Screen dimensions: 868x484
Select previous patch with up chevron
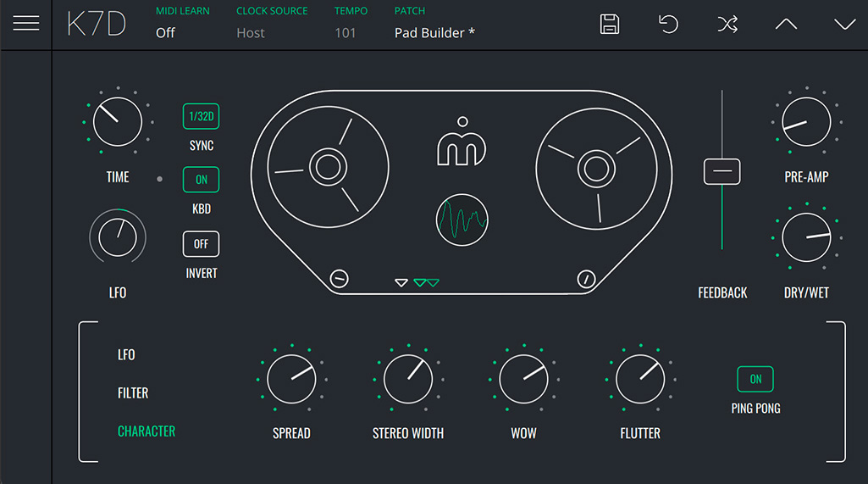point(786,25)
